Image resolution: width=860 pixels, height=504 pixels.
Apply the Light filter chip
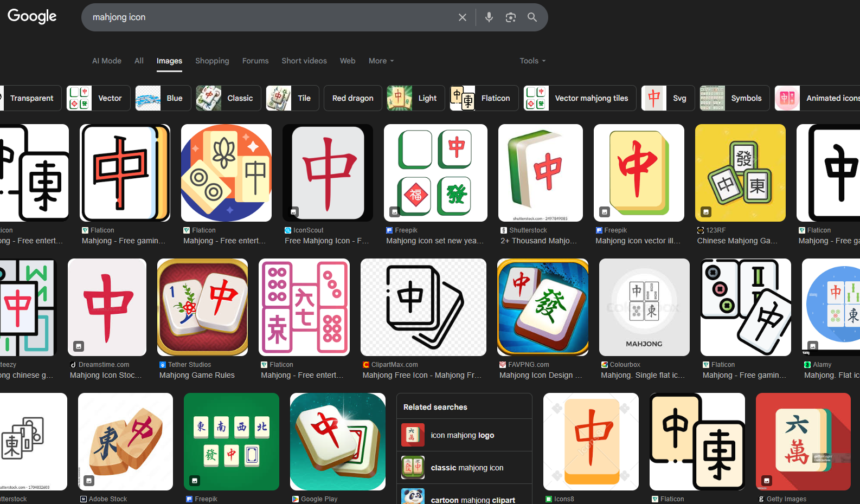[416, 98]
